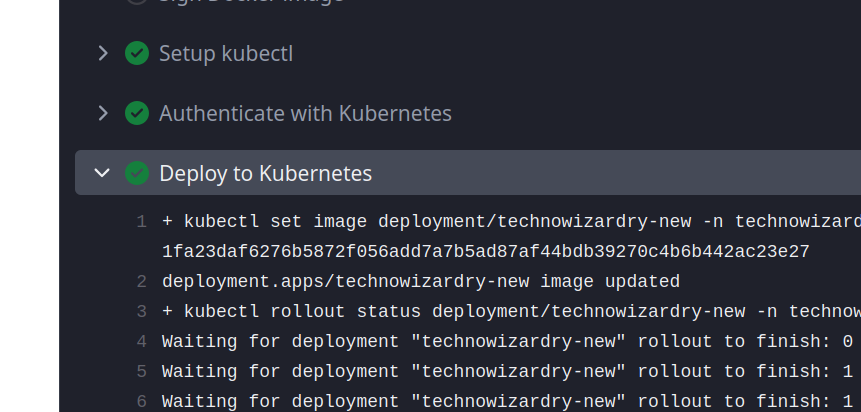The height and width of the screenshot is (412, 861).
Task: Select the Deploy to Kubernetes step header
Action: (x=468, y=172)
